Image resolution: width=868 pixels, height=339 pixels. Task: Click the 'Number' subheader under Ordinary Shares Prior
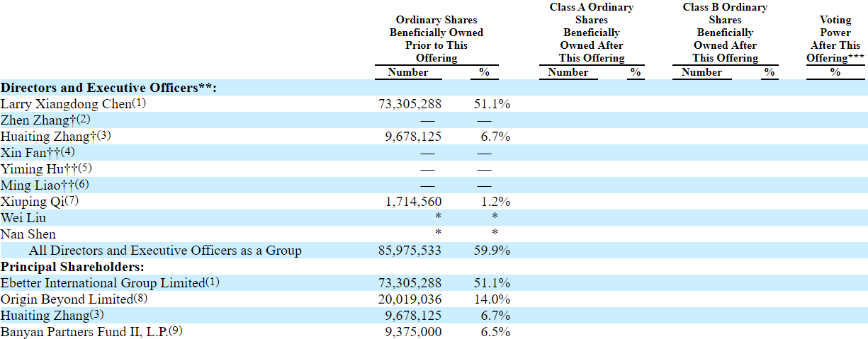(x=408, y=72)
